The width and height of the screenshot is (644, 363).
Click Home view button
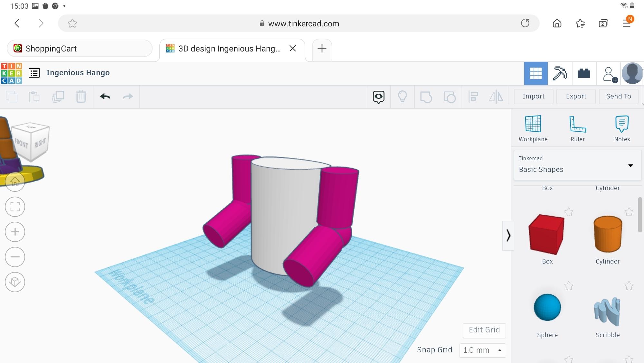point(15,182)
